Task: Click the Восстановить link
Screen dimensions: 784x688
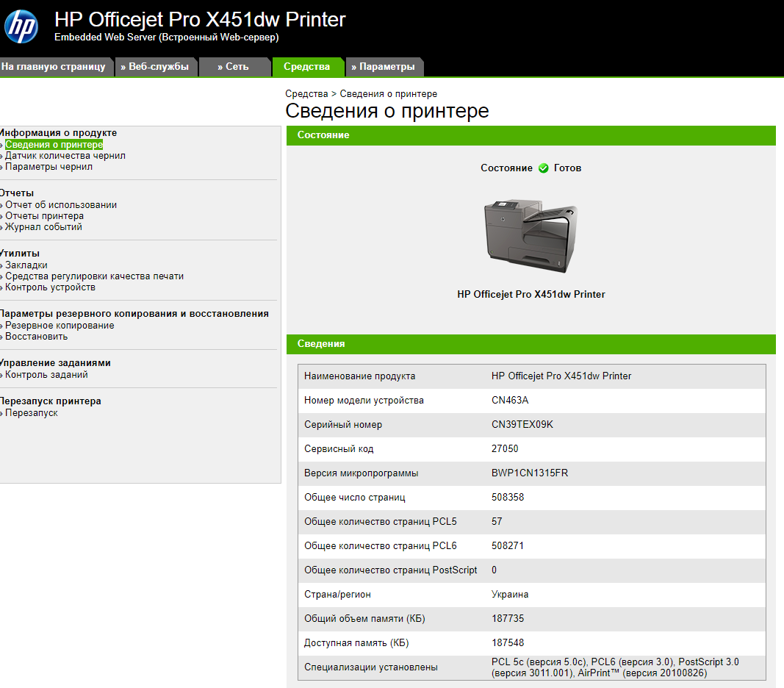Action: click(36, 336)
